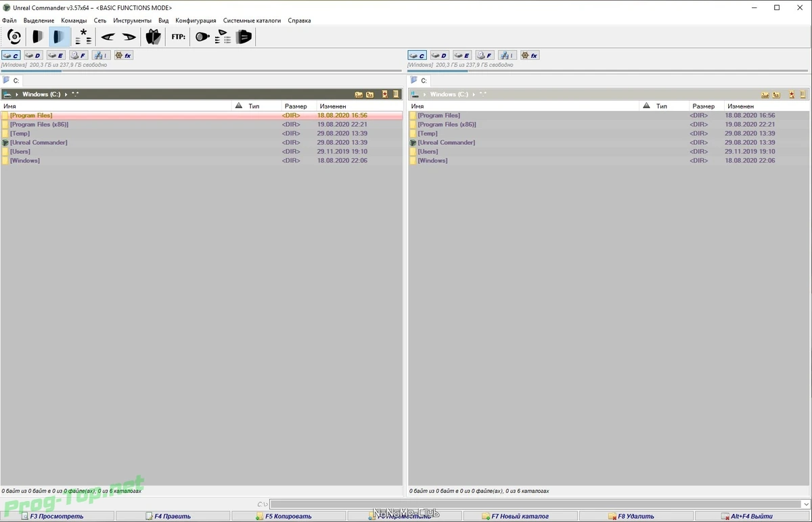The image size is (812, 522).
Task: Click the spiral refresh icon in toolbar
Action: tap(14, 37)
